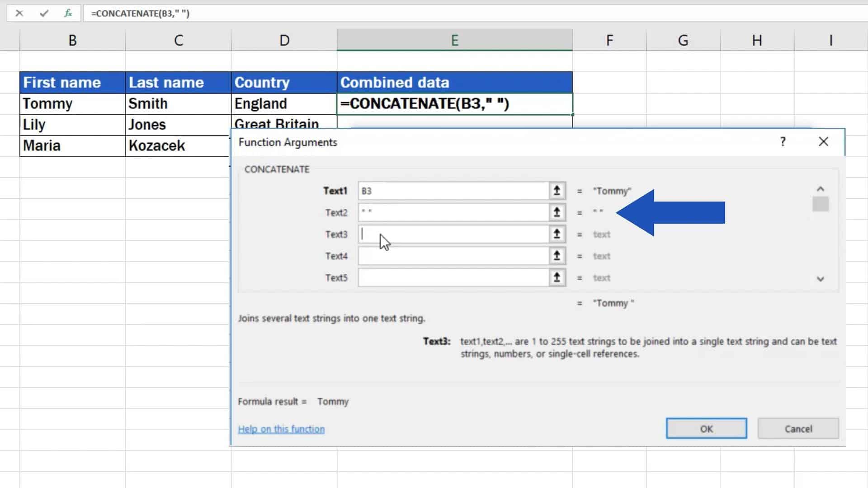Click the range selector icon beside Text4

[x=557, y=255]
